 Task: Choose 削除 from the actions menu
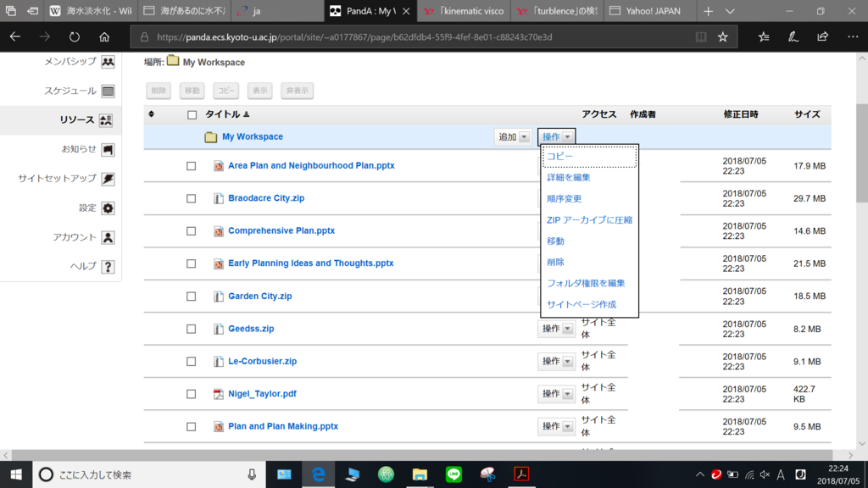pyautogui.click(x=590, y=263)
